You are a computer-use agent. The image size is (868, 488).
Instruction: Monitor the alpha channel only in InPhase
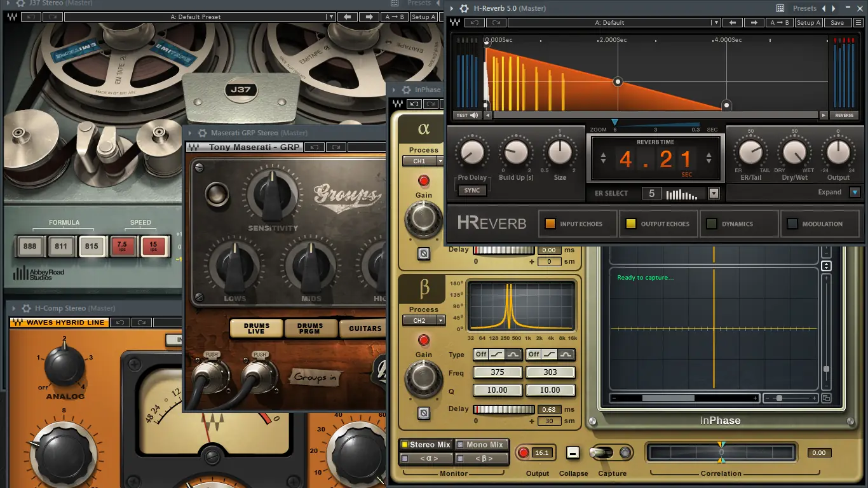click(426, 458)
